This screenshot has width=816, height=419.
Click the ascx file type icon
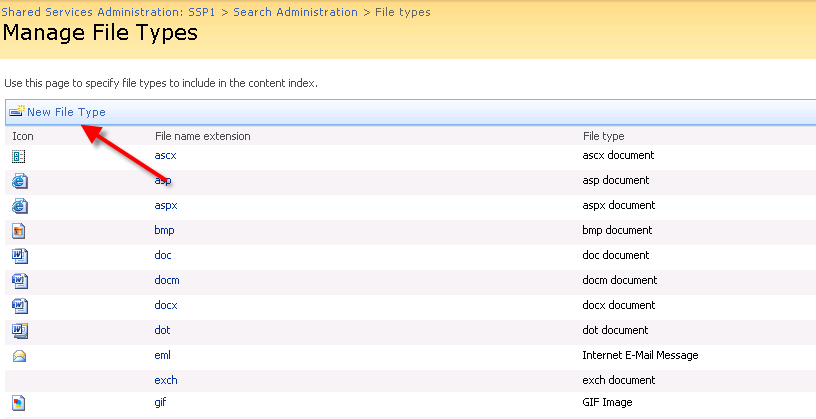point(19,156)
